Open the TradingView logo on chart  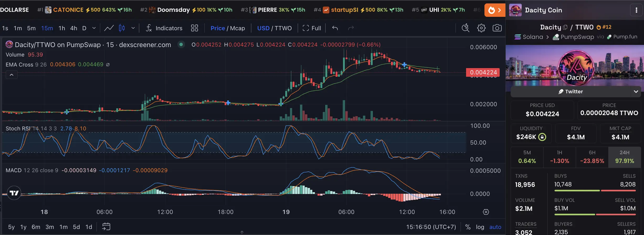pyautogui.click(x=14, y=193)
